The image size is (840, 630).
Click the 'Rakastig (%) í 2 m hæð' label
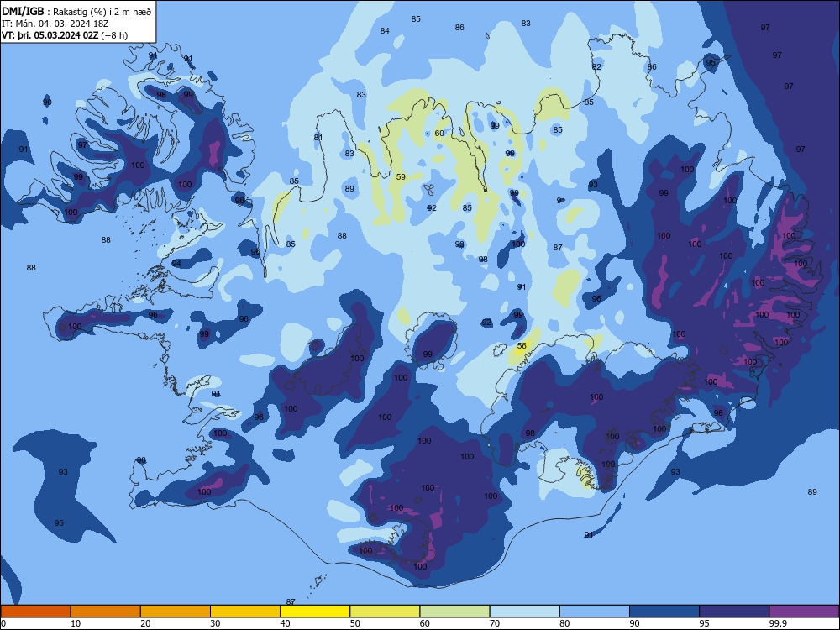[102, 12]
